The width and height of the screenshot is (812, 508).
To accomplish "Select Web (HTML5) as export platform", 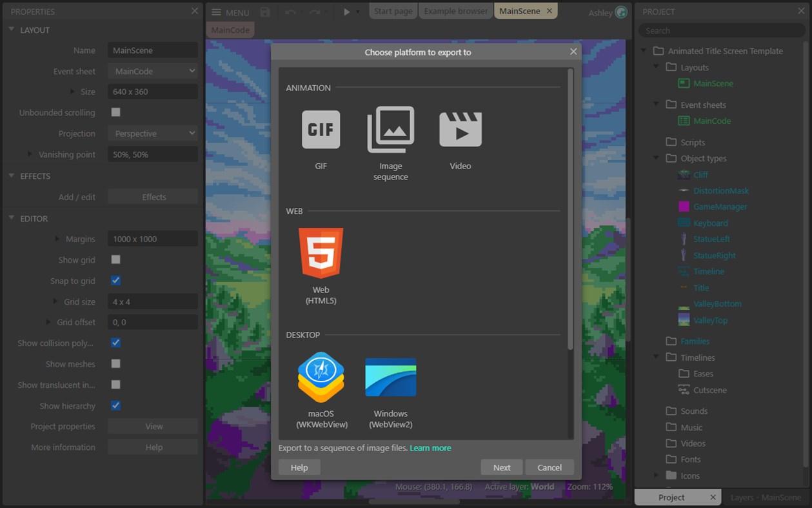I will 321,254.
